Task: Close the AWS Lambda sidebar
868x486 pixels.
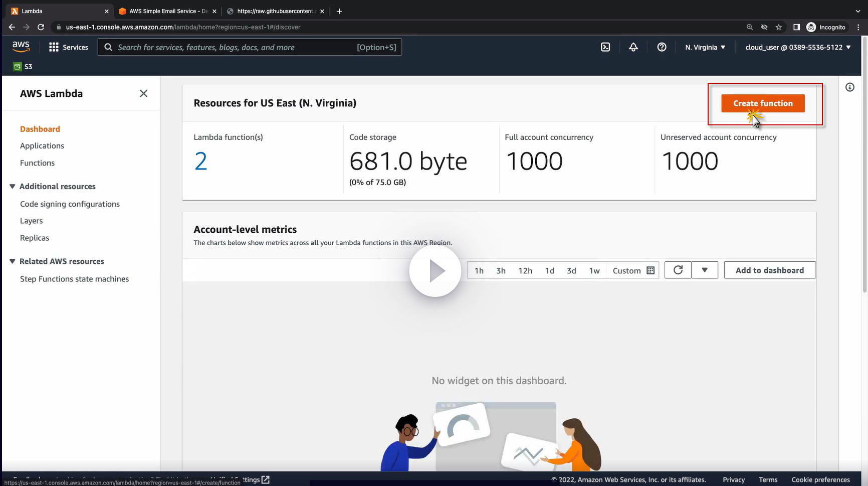Action: pos(143,94)
